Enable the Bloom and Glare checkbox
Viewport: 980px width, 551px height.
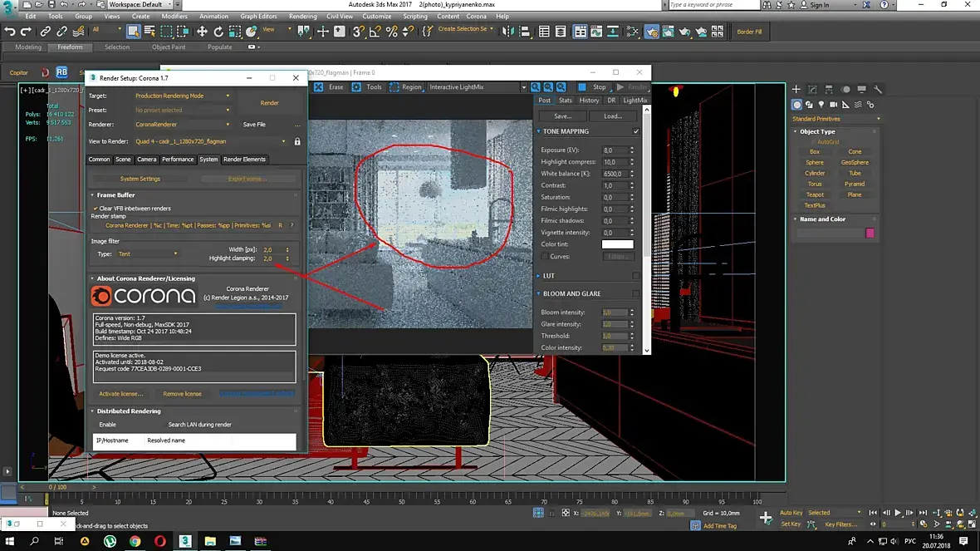[x=636, y=293]
